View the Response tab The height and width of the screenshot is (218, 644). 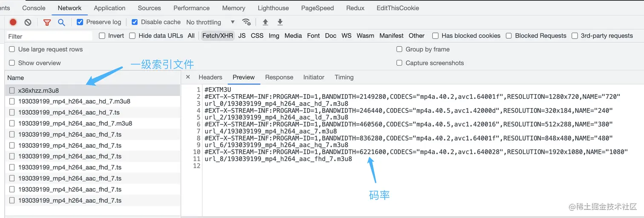279,77
